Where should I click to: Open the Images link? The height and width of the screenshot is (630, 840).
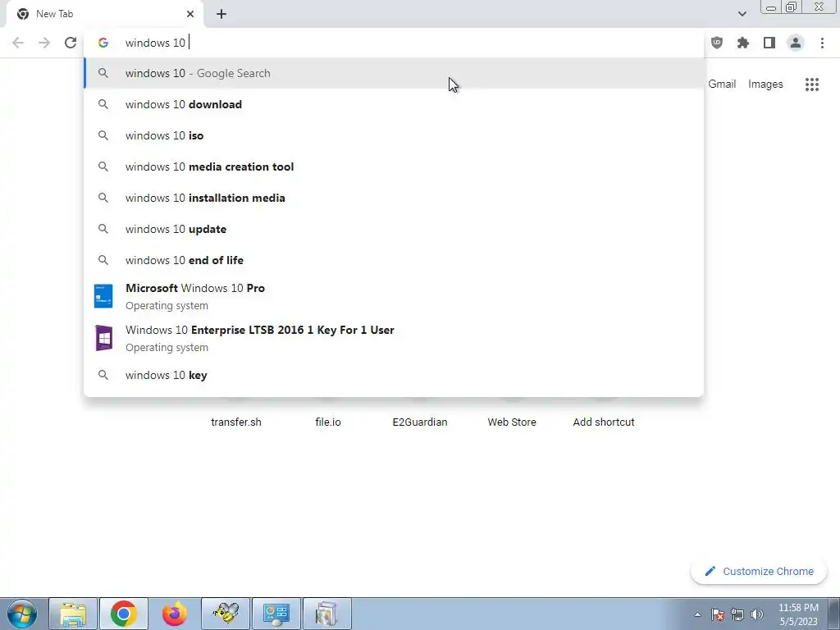(x=765, y=84)
